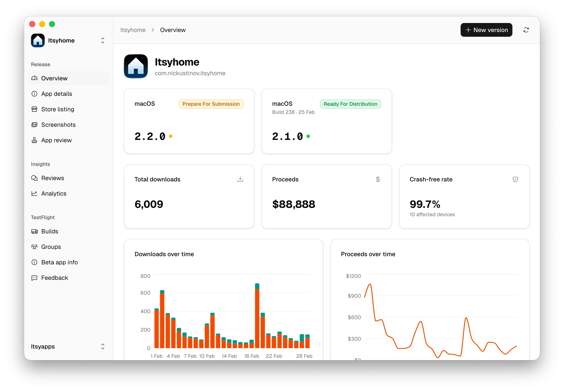
Task: Click the shield icon on Crash-free rate card
Action: tap(515, 179)
